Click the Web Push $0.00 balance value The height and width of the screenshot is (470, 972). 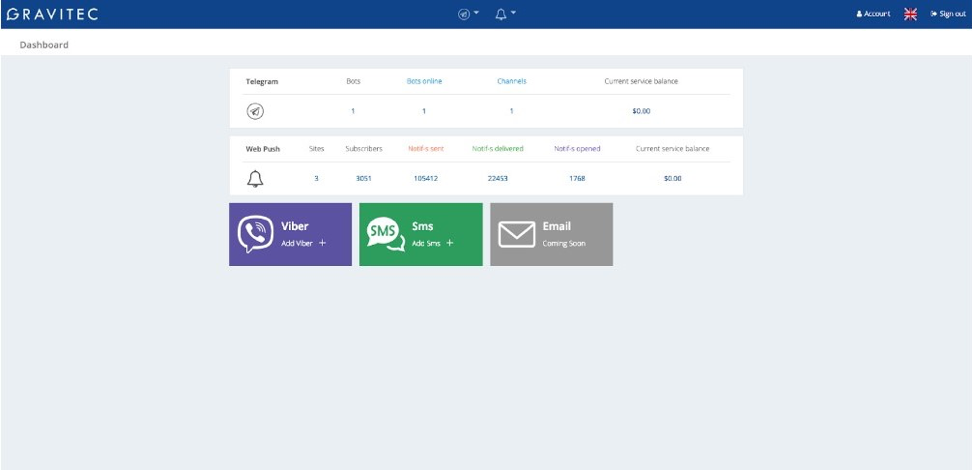(673, 179)
